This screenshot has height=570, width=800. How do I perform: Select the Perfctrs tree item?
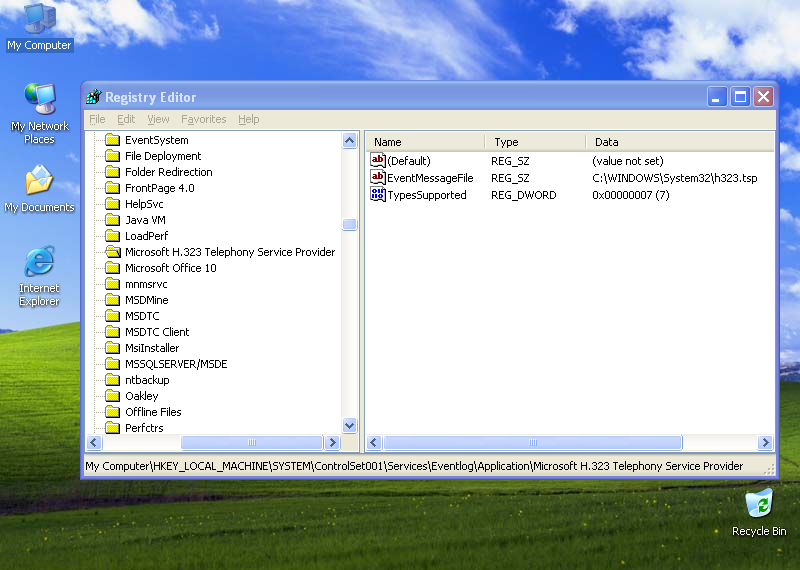click(144, 428)
